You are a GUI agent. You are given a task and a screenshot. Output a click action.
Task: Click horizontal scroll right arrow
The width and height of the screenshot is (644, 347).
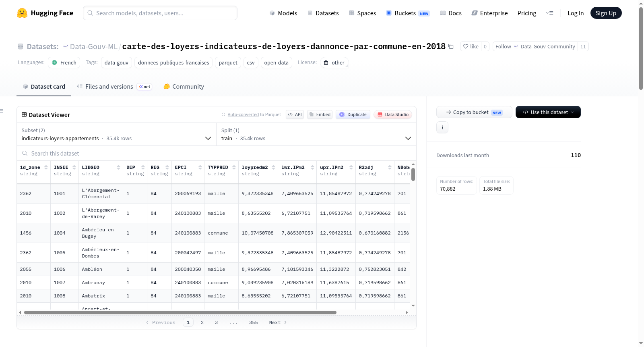coord(407,312)
